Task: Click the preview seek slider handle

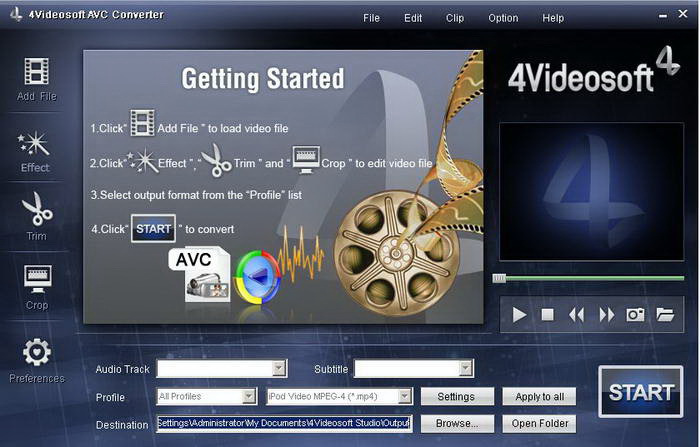Action: pyautogui.click(x=499, y=278)
